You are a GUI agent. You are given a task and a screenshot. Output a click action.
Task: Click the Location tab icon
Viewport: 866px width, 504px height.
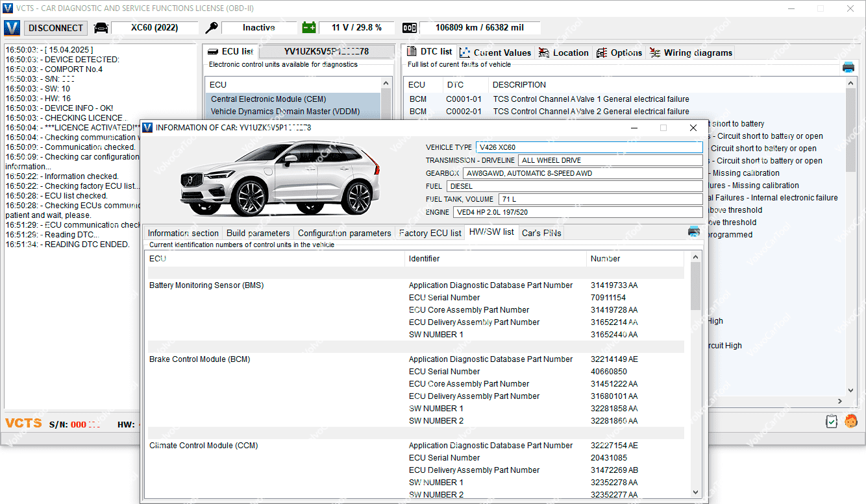point(544,53)
